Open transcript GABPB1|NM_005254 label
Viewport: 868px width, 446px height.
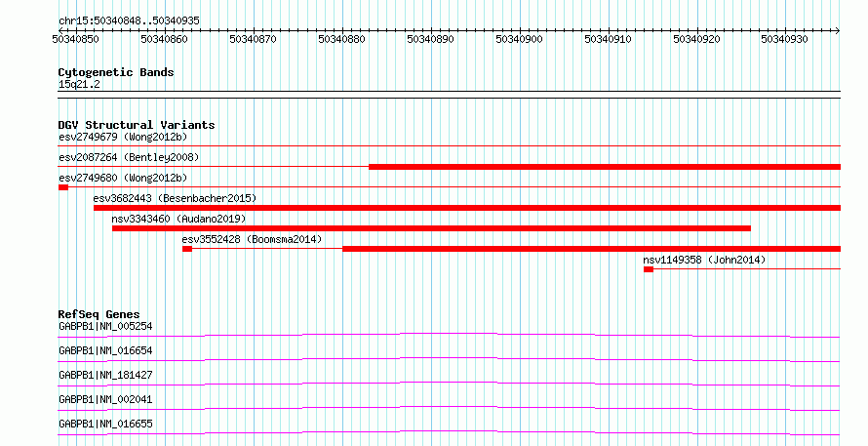point(105,326)
